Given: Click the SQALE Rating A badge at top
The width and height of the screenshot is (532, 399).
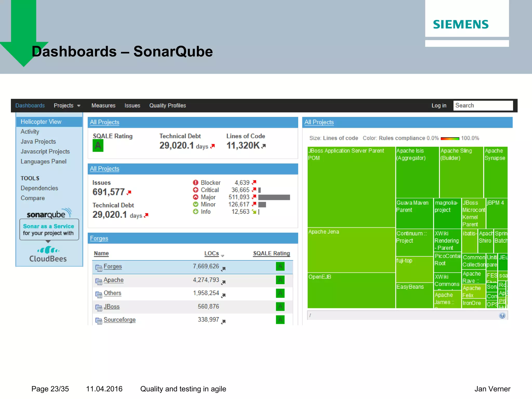Looking at the screenshot, I should tap(98, 145).
